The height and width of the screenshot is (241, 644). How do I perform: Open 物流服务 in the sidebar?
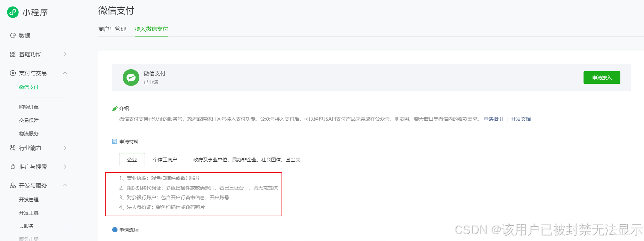[x=29, y=134]
